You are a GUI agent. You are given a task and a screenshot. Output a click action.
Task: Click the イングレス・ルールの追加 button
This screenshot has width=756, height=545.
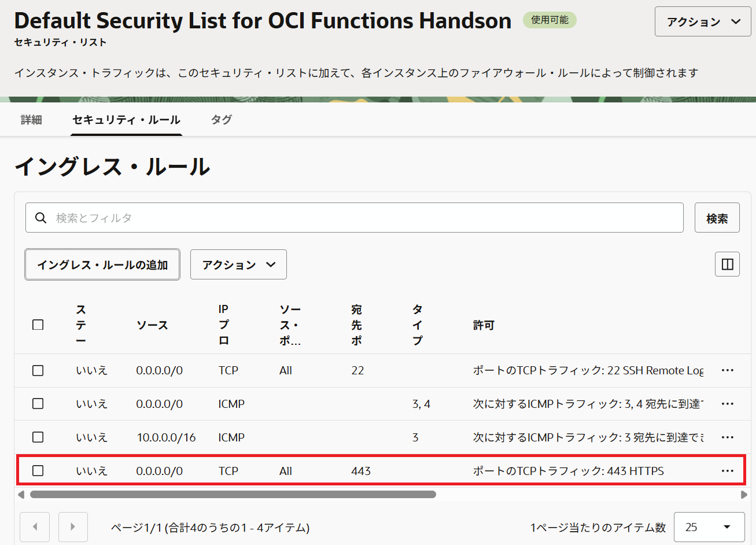(x=102, y=265)
